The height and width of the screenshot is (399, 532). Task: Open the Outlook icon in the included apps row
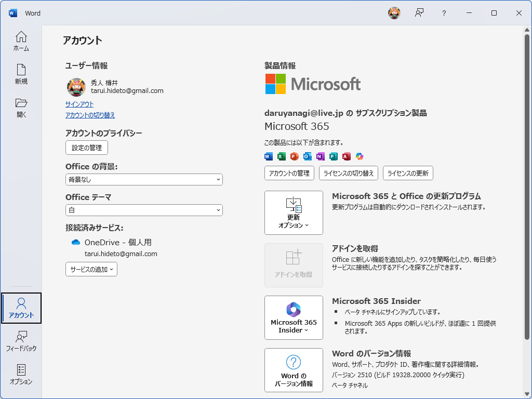click(307, 156)
